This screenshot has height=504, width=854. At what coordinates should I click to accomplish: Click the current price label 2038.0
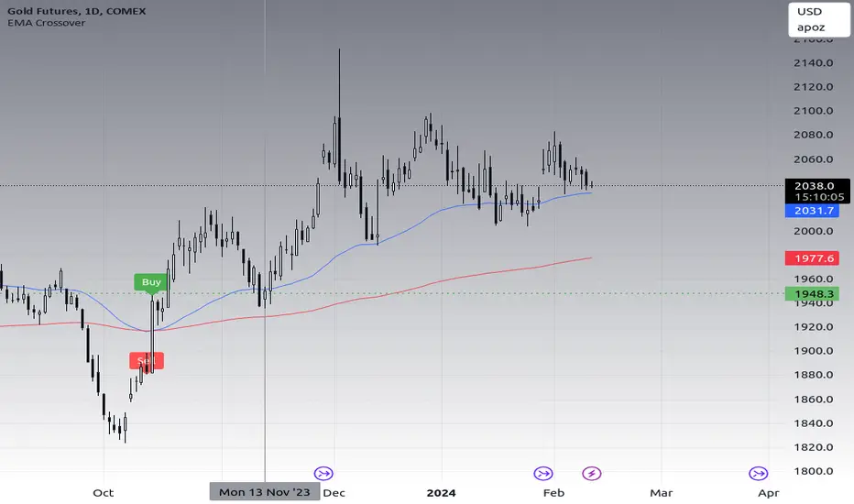815,186
